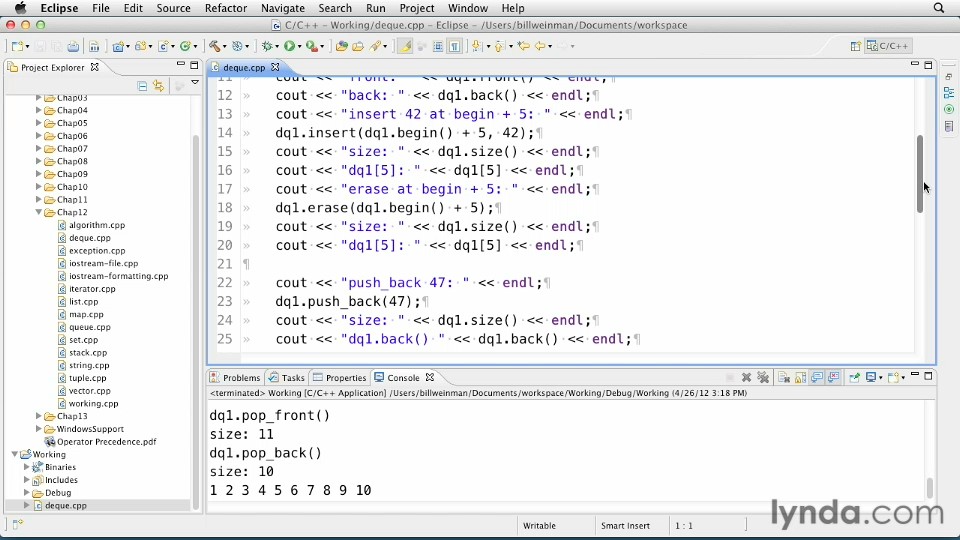Image resolution: width=960 pixels, height=540 pixels.
Task: Toggle Scroll Lock in Console
Action: click(800, 378)
